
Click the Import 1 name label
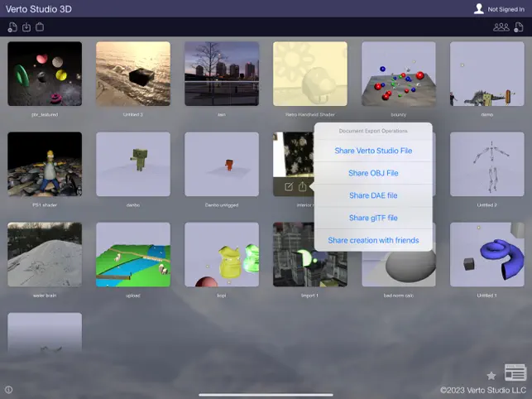309,296
